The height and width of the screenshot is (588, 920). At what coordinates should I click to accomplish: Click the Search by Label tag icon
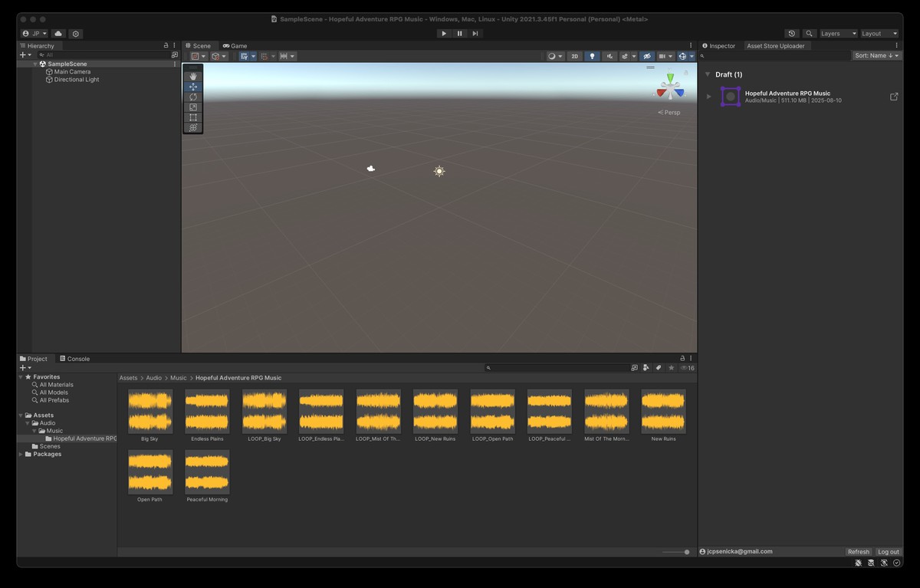658,368
